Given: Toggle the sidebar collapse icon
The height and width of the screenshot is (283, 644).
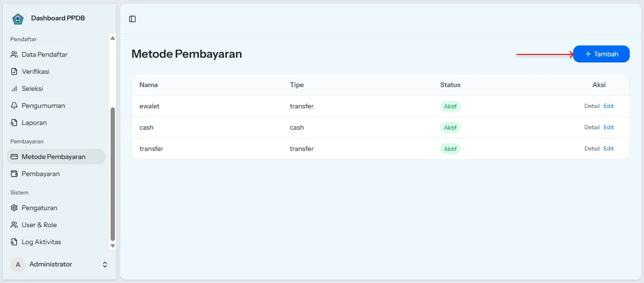Looking at the screenshot, I should [x=132, y=19].
